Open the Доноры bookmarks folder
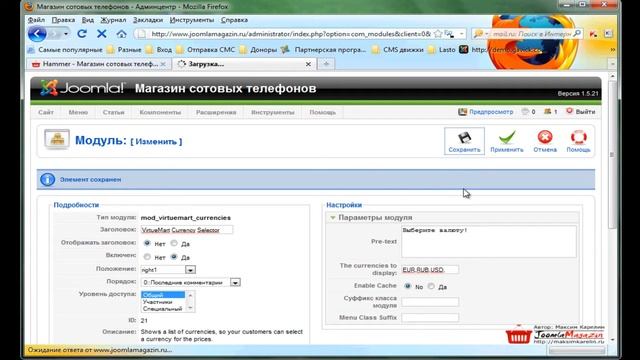640x360 pixels. pos(258,49)
